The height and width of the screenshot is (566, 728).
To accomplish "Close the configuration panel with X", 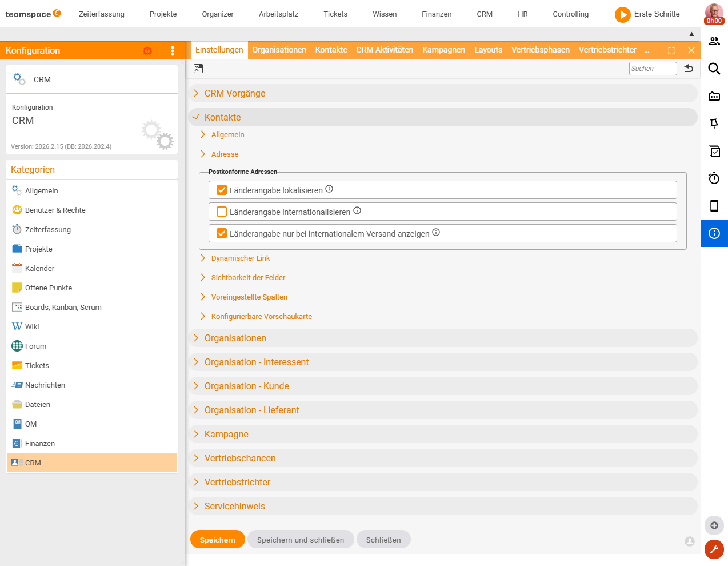I will tap(691, 50).
